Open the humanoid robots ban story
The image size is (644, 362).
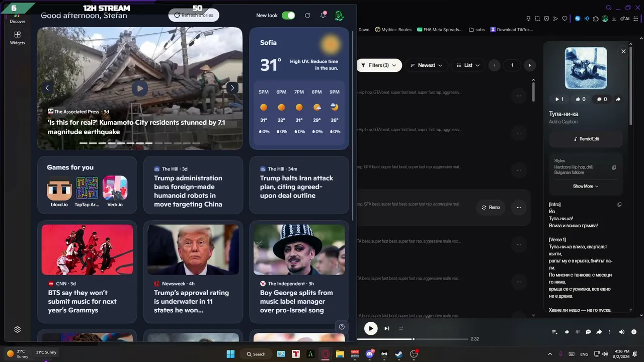(193, 185)
